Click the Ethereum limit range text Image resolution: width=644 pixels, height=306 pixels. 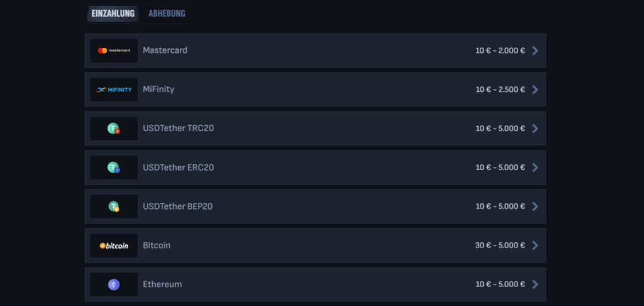tap(500, 285)
